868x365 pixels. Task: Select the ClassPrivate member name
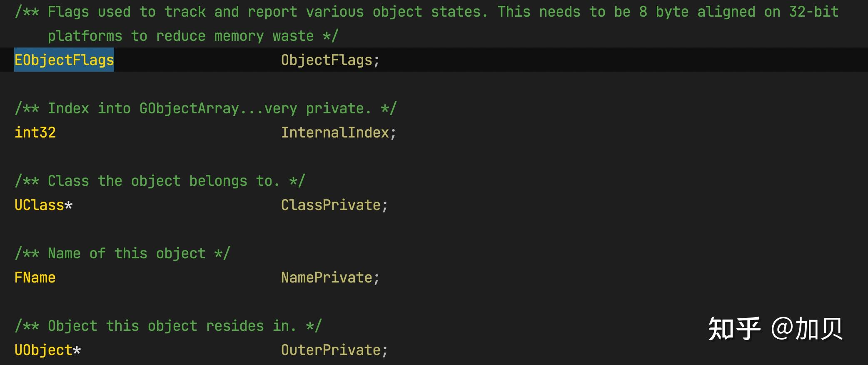click(x=331, y=205)
